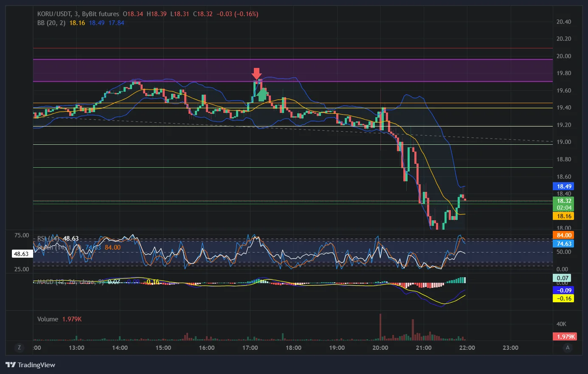This screenshot has height=374, width=588.
Task: Click the 23:00 time axis label
Action: click(510, 348)
